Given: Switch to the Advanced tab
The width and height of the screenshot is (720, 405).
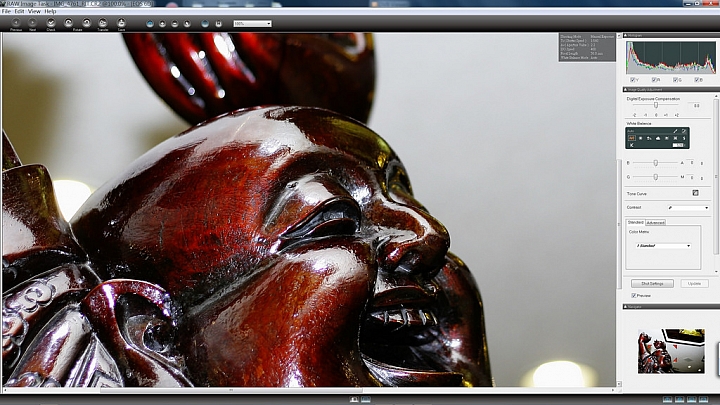Looking at the screenshot, I should click(x=655, y=222).
